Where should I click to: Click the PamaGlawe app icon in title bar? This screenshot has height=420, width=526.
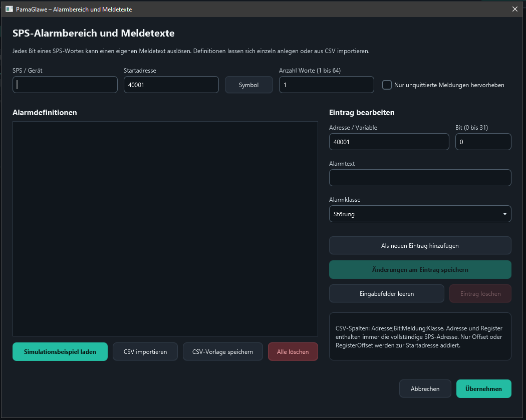[9, 9]
